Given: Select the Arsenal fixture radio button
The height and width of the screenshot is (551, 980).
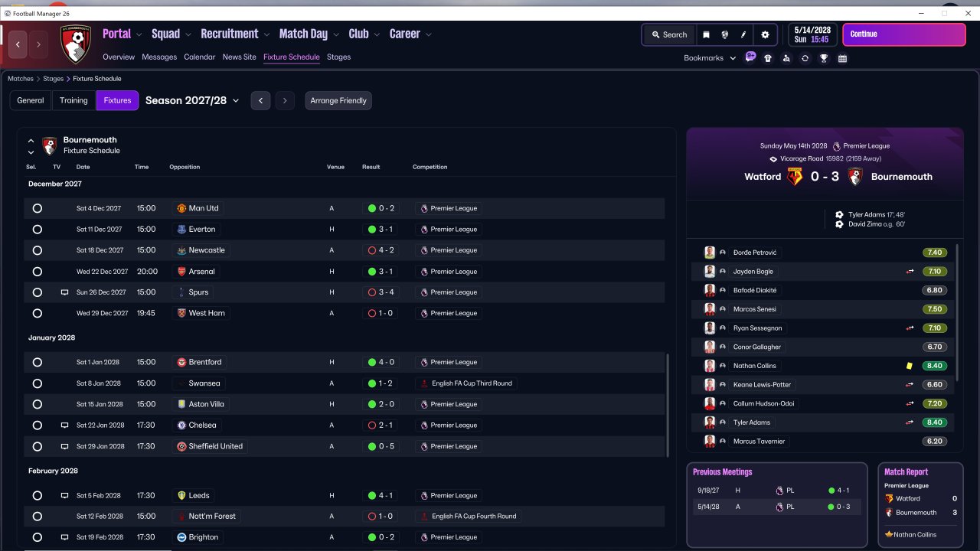Looking at the screenshot, I should click(38, 271).
